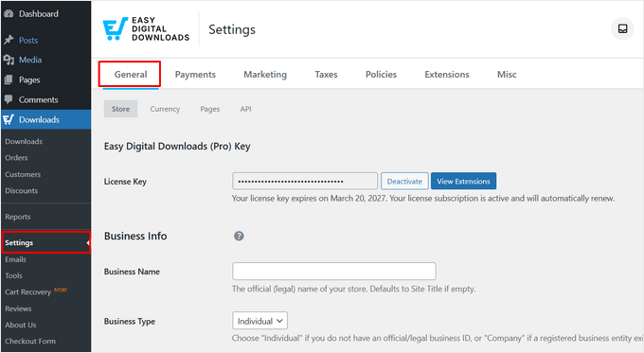The width and height of the screenshot is (644, 353).
Task: Click the 'Business Info' section heading
Action: 135,236
